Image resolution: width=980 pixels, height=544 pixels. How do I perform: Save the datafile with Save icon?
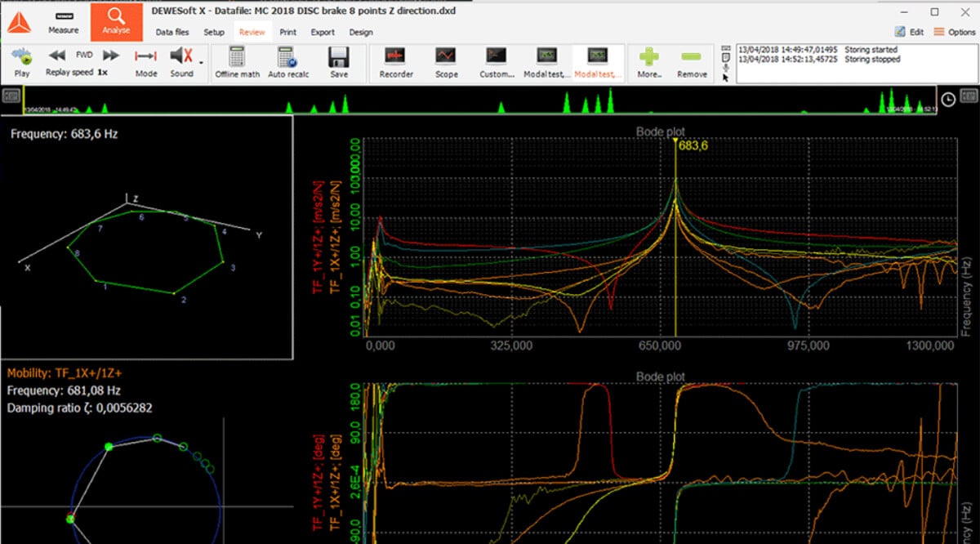[339, 62]
